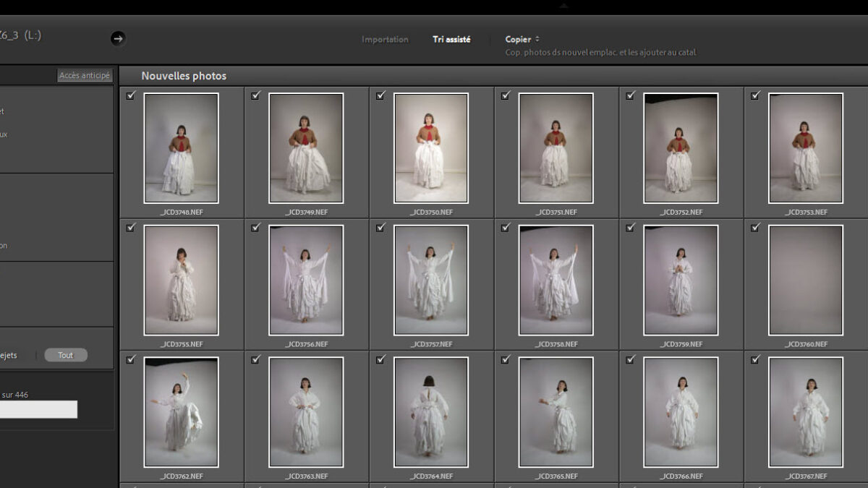Collapse the top panel with the small triangle
868x488 pixels.
(563, 6)
